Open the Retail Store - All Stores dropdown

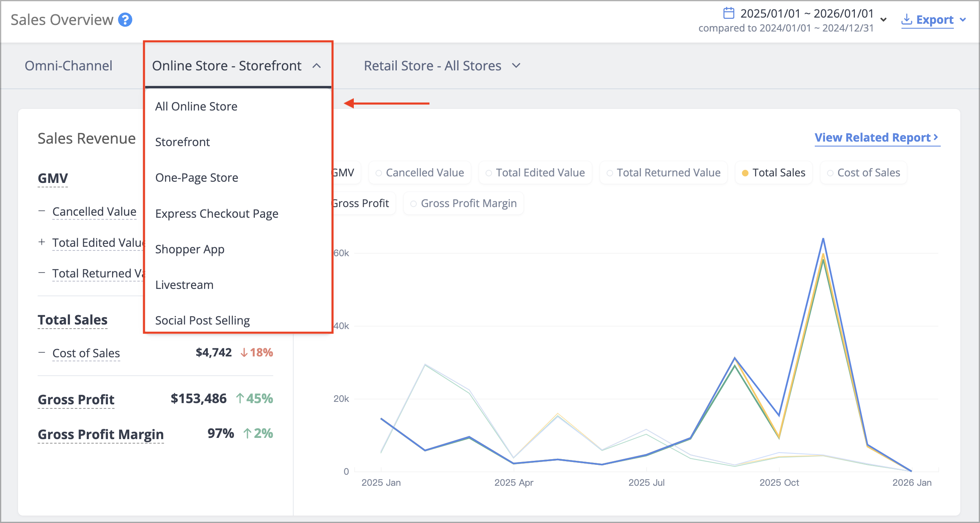[x=442, y=65]
